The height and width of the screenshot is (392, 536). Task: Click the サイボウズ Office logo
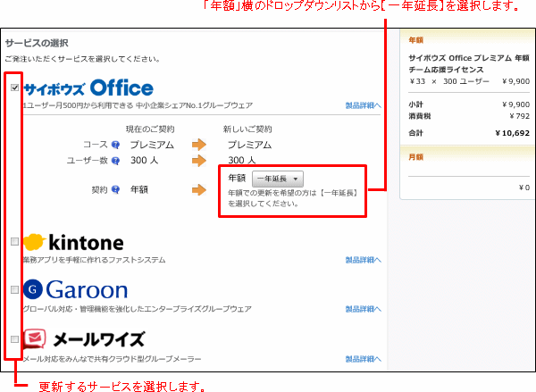[88, 88]
